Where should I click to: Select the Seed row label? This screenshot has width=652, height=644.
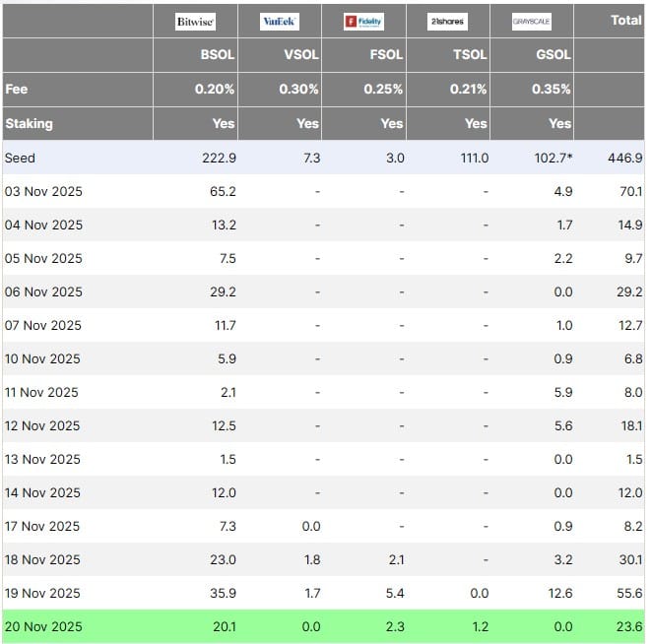coord(20,158)
